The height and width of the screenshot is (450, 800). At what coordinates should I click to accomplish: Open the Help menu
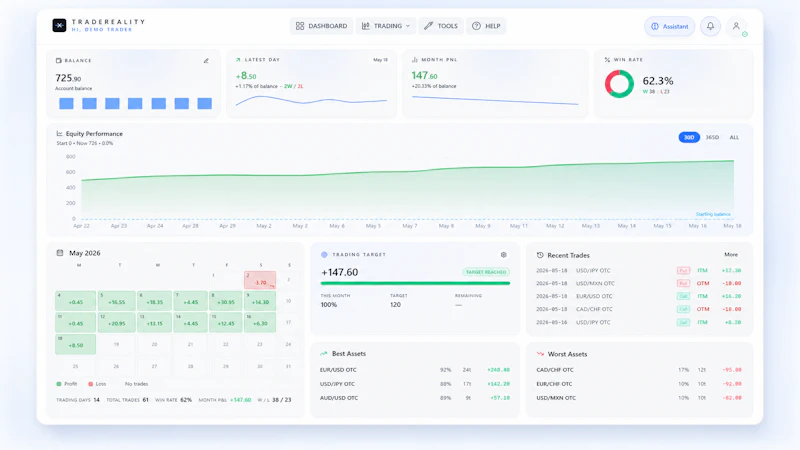(x=486, y=26)
